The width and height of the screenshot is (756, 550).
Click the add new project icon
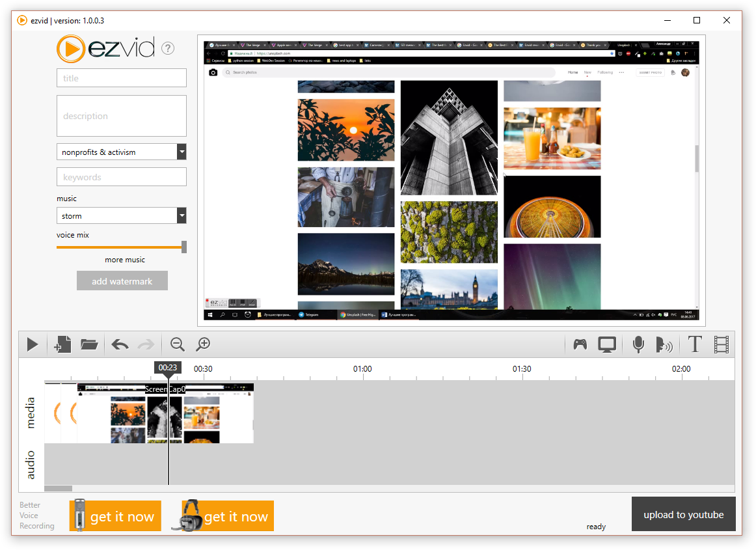point(62,344)
